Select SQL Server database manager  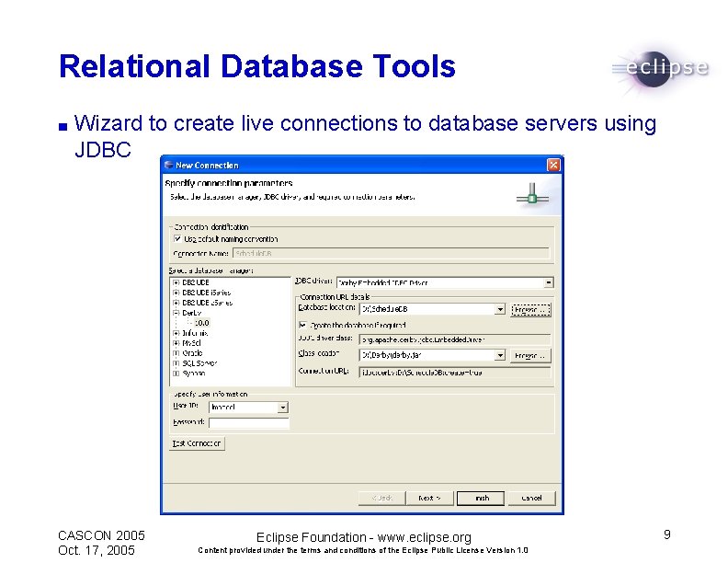pyautogui.click(x=199, y=363)
